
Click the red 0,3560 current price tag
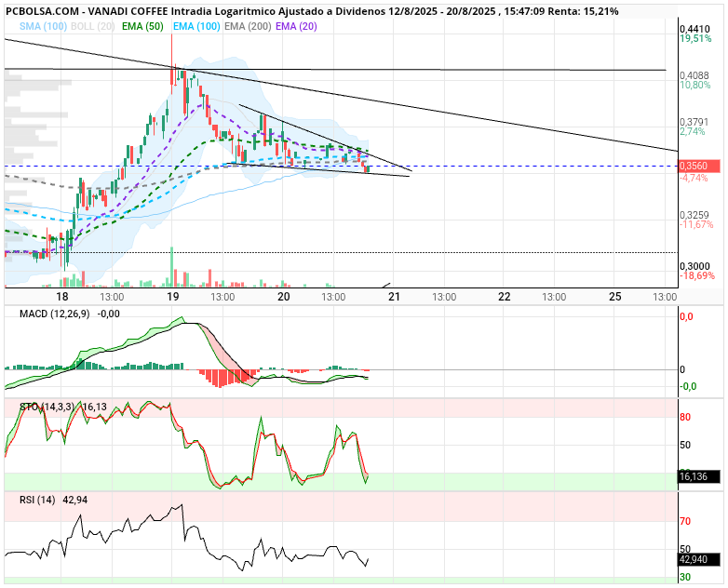pyautogui.click(x=699, y=167)
